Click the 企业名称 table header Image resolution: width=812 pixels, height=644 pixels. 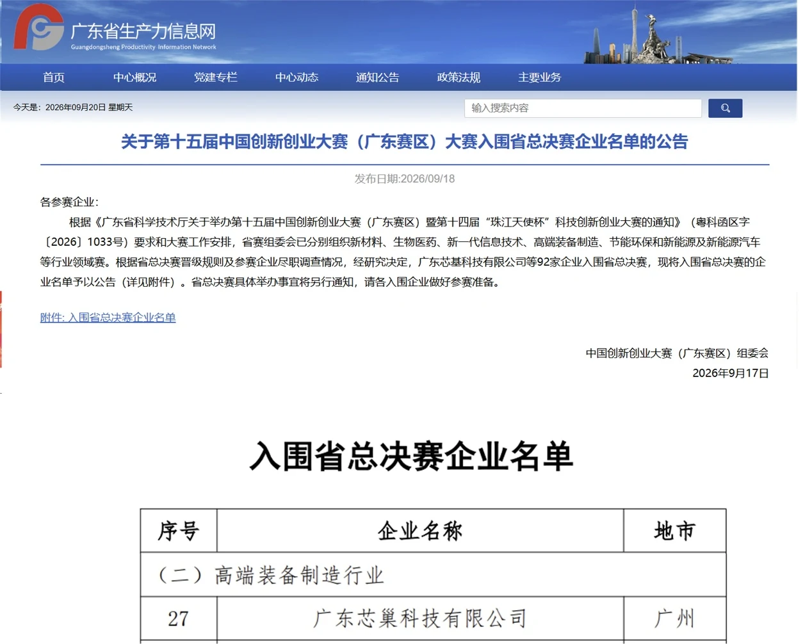[x=420, y=531]
